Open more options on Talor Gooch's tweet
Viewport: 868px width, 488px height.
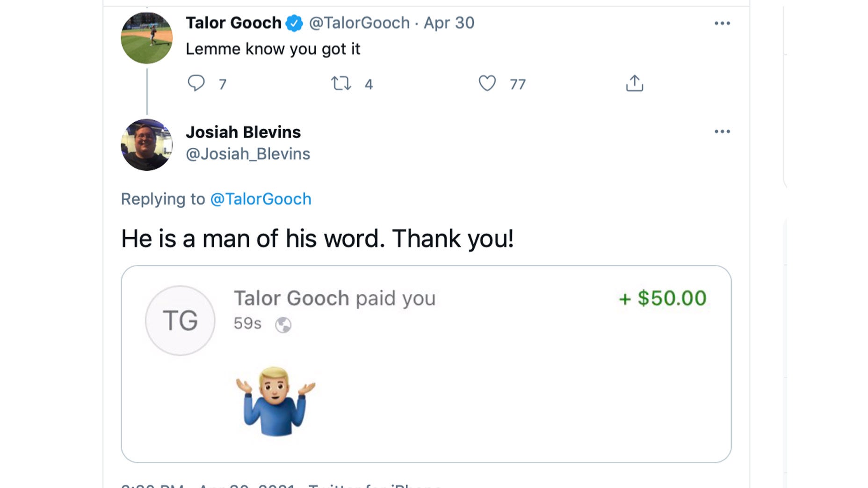pyautogui.click(x=722, y=23)
